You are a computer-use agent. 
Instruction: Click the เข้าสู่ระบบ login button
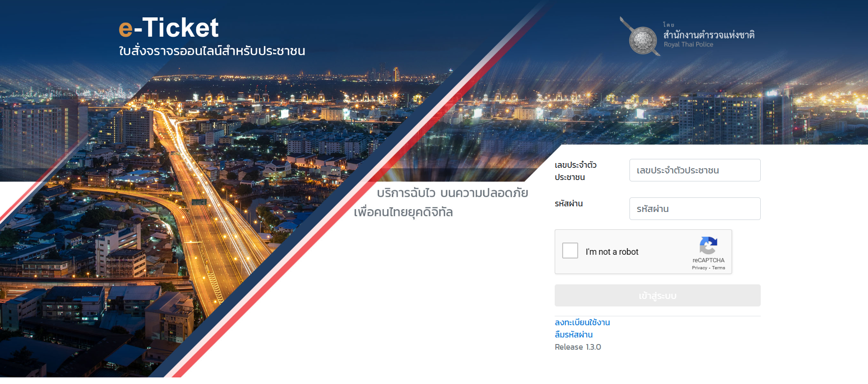pos(657,296)
